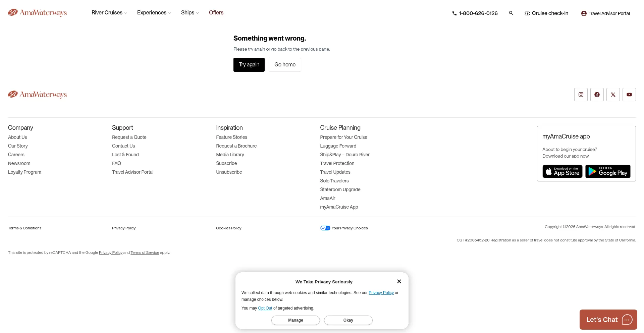
Task: Click the AmaWaterways logo in header
Action: [38, 13]
